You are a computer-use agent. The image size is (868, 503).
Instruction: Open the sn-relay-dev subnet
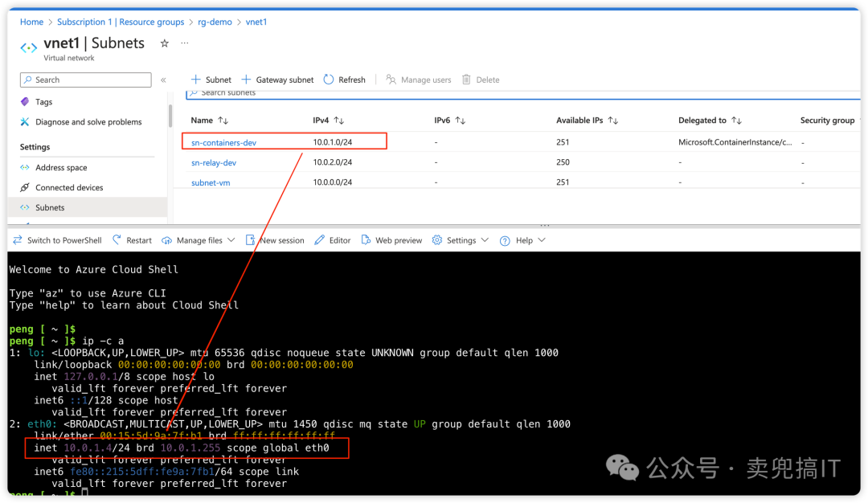[214, 162]
